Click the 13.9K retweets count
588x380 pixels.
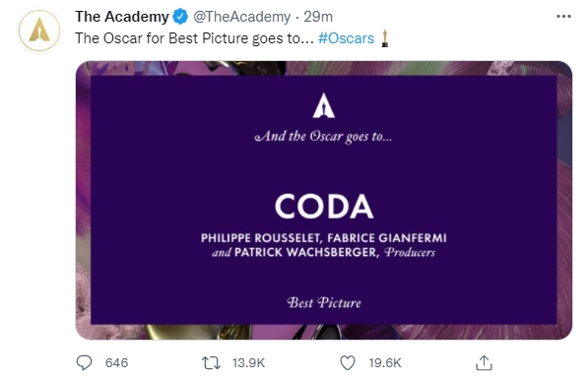[248, 362]
